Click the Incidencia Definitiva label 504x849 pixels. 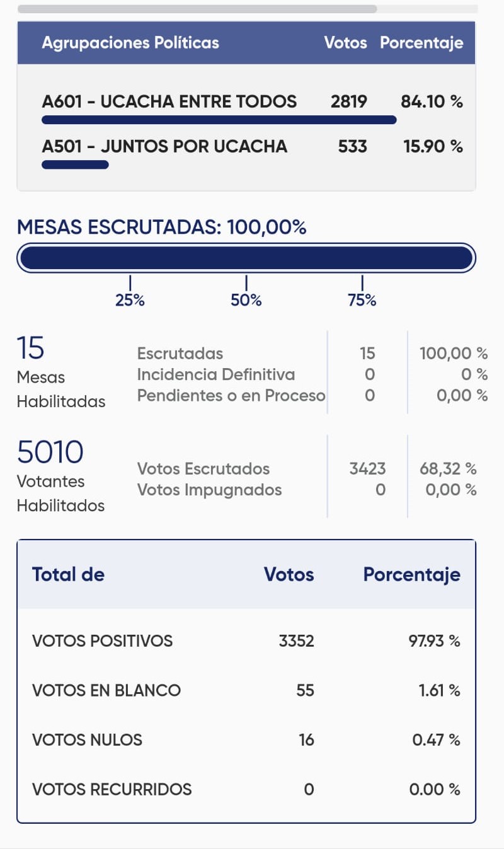[x=216, y=374]
